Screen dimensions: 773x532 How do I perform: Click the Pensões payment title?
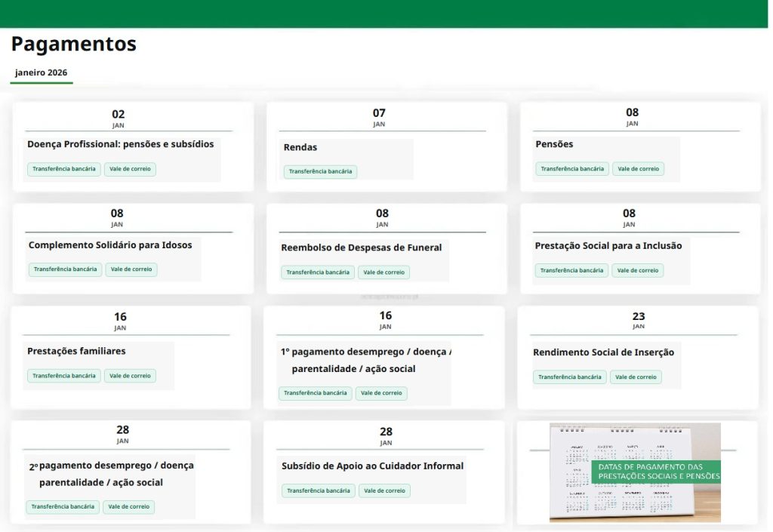click(554, 144)
